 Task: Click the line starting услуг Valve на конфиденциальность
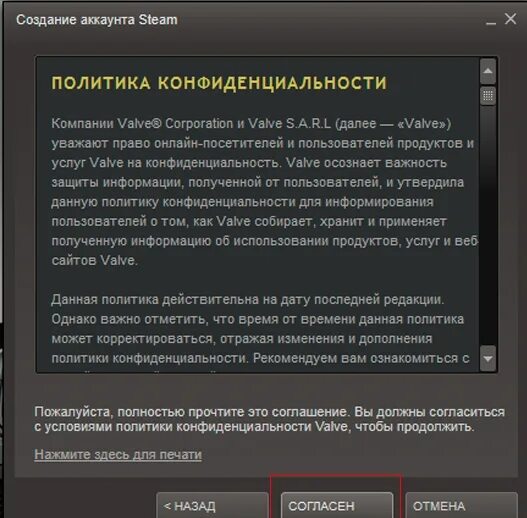click(x=249, y=163)
